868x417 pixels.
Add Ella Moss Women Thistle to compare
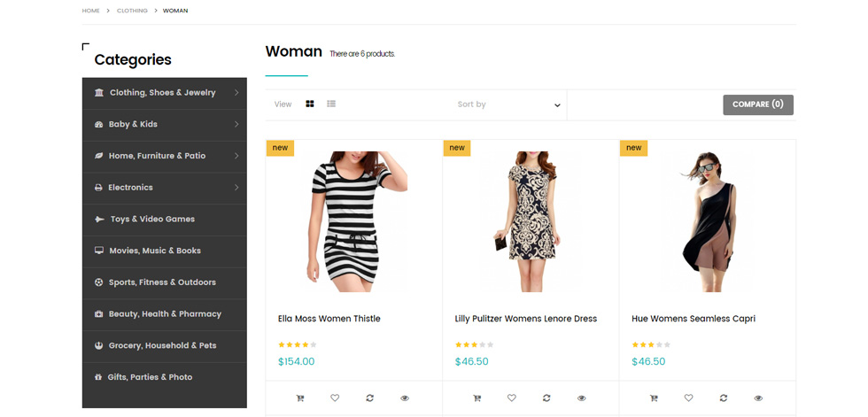pyautogui.click(x=370, y=398)
